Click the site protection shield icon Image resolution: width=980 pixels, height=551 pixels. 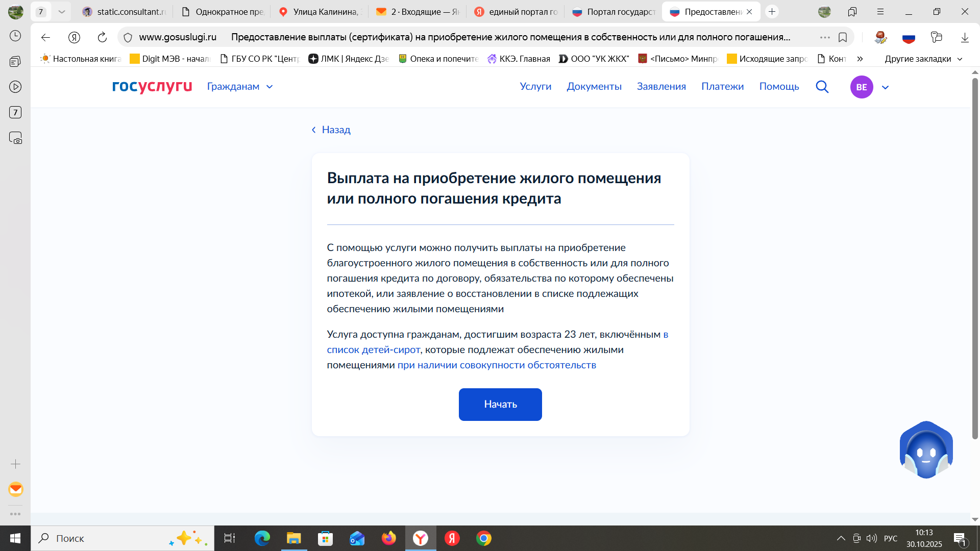point(128,37)
